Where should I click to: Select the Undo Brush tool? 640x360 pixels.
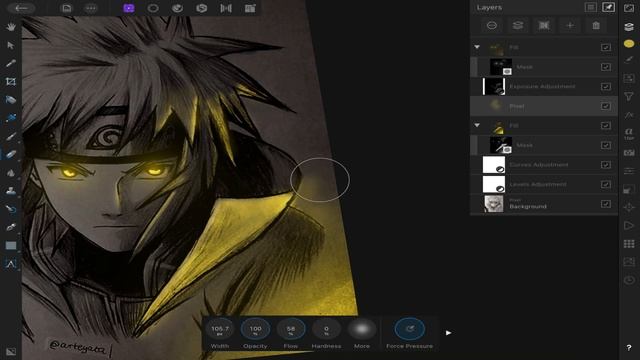click(11, 209)
